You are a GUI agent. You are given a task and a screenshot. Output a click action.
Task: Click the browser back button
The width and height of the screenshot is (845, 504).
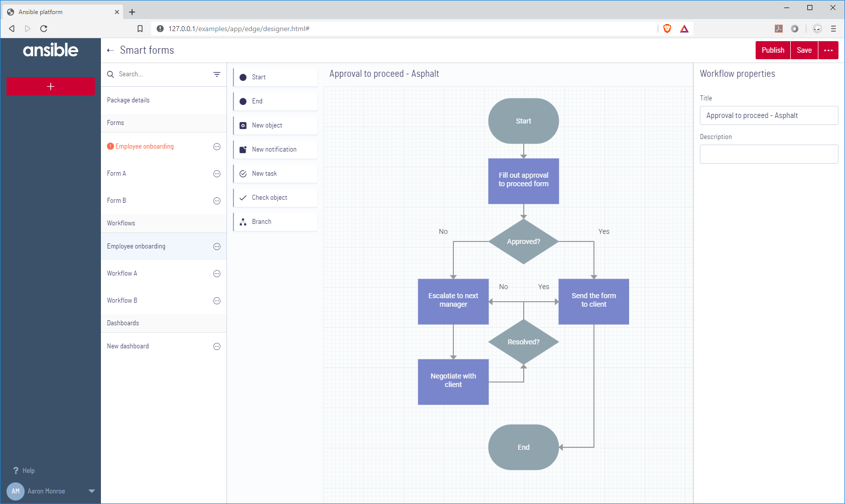[x=12, y=29]
